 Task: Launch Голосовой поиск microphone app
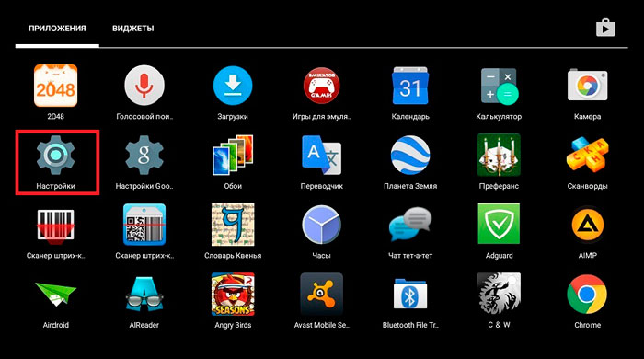[144, 86]
